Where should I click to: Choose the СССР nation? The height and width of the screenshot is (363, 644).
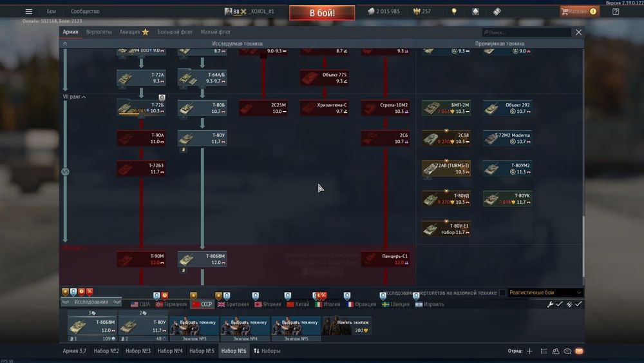202,304
